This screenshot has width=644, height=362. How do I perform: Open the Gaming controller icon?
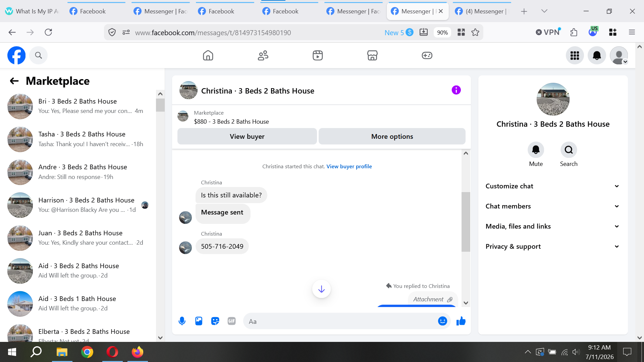coord(427,55)
